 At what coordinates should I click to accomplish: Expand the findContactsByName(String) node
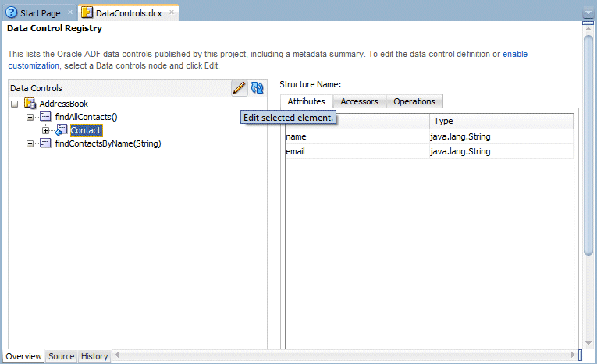click(x=30, y=143)
